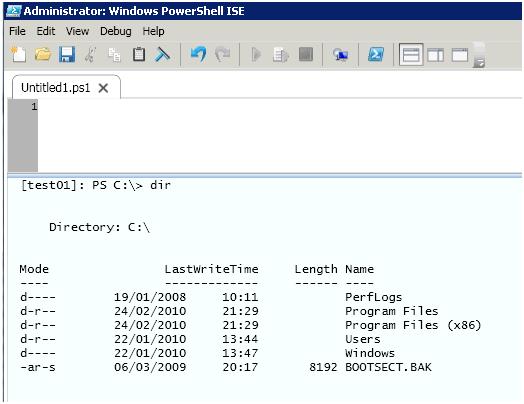Click the Run Selection icon

click(281, 55)
